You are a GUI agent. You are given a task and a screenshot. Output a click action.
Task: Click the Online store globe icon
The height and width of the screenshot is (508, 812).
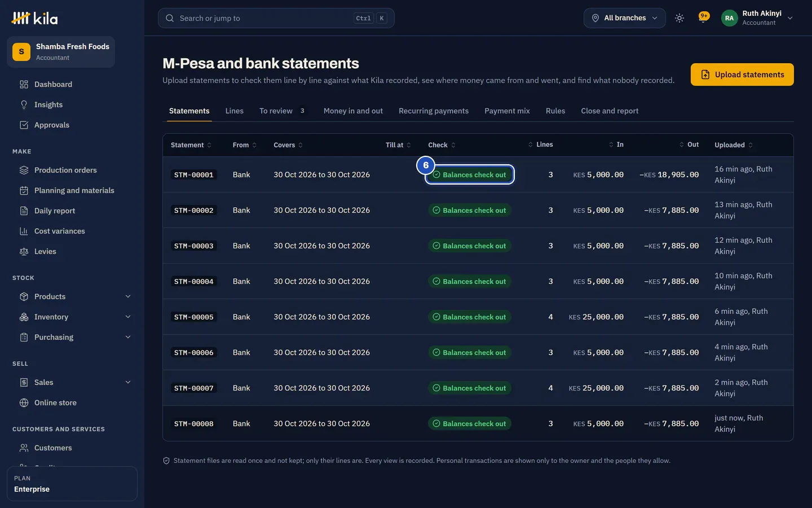click(x=24, y=402)
